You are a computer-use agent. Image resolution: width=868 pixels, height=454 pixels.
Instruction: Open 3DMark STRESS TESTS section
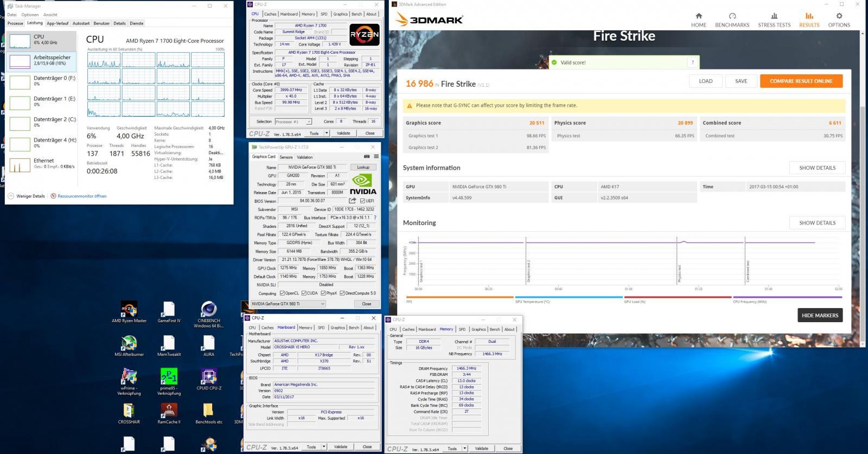click(x=774, y=20)
